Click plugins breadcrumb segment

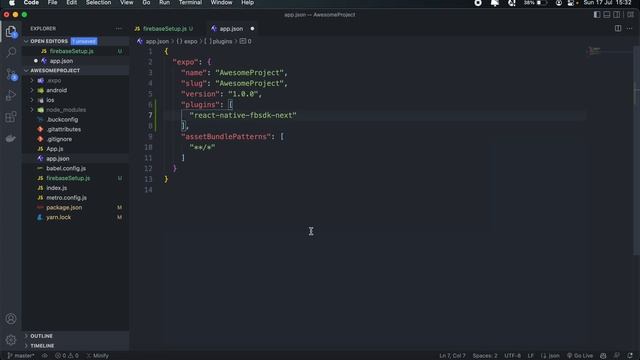218,42
